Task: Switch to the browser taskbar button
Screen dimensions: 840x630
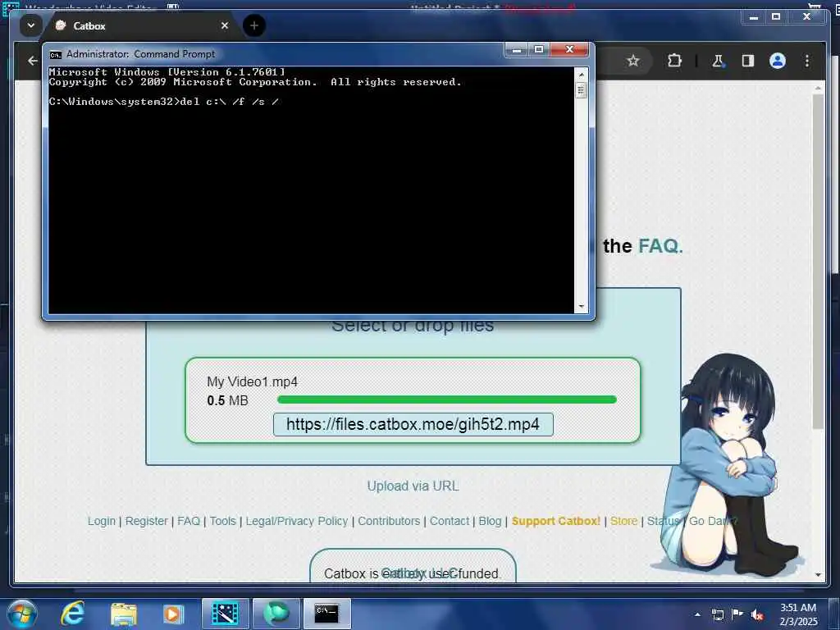Action: [276, 614]
